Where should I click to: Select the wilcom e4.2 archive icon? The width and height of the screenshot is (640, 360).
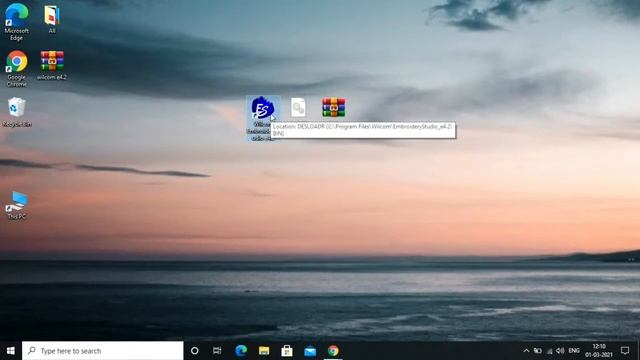pos(52,65)
